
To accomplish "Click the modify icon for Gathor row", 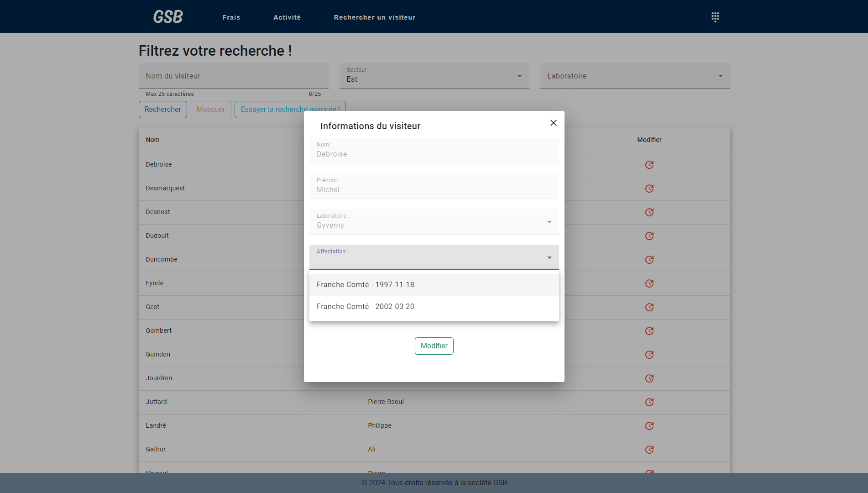I will (x=649, y=450).
